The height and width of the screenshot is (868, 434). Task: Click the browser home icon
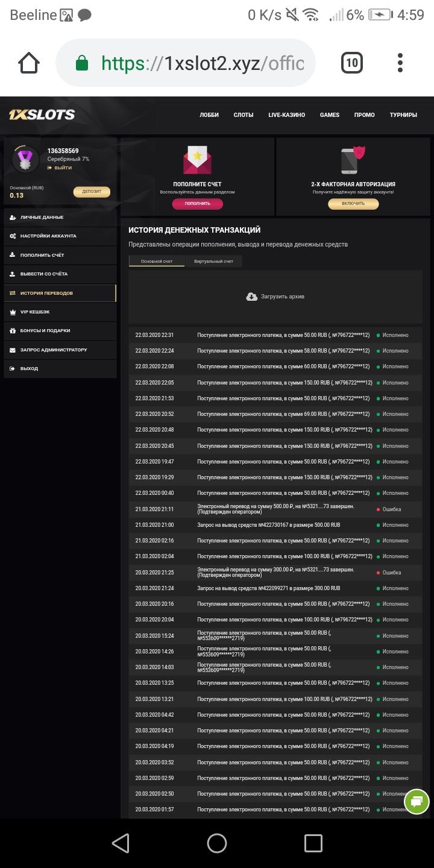click(x=29, y=63)
